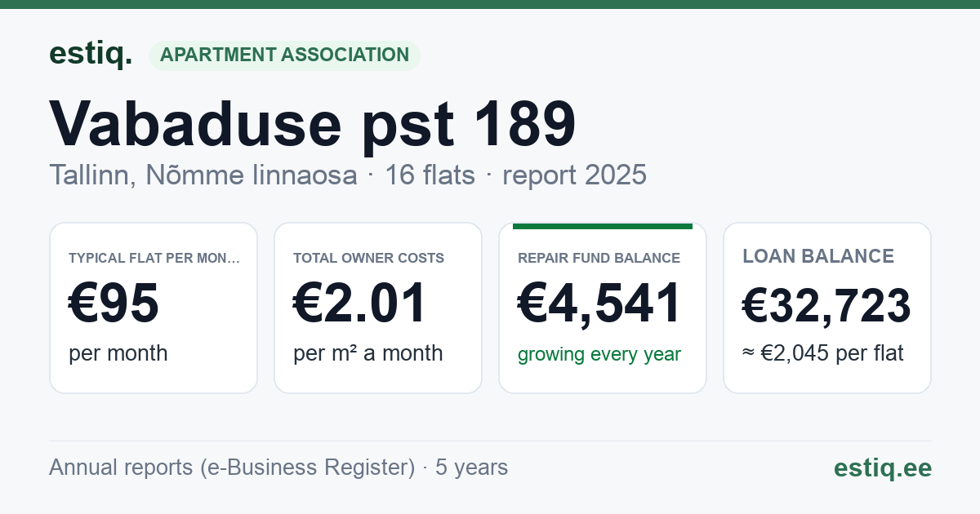Click the 'growing every year' text

pyautogui.click(x=599, y=354)
